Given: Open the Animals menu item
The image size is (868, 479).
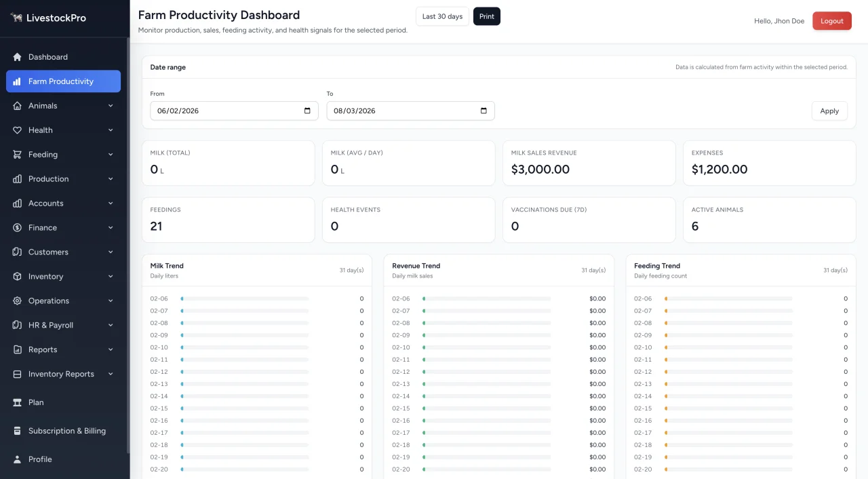Looking at the screenshot, I should pyautogui.click(x=63, y=106).
